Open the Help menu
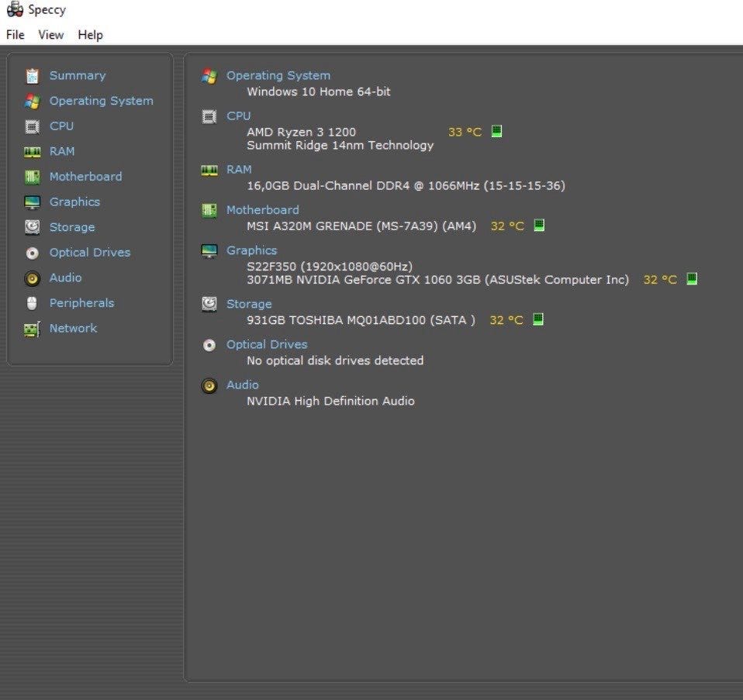This screenshot has height=700, width=743. [x=90, y=35]
